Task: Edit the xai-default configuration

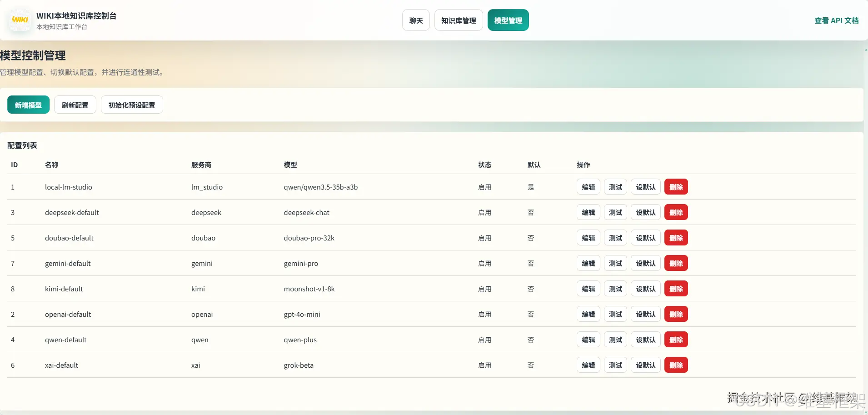Action: coord(589,365)
